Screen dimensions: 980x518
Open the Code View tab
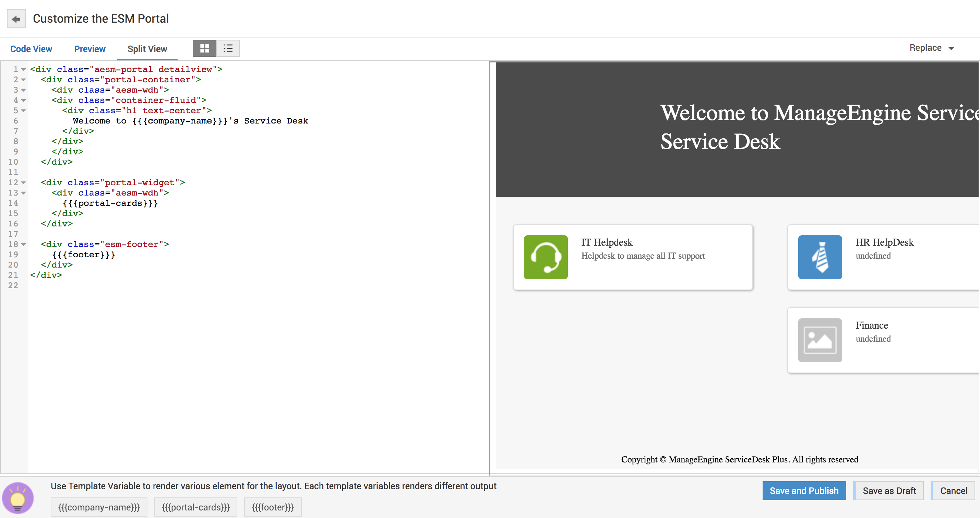pos(31,49)
